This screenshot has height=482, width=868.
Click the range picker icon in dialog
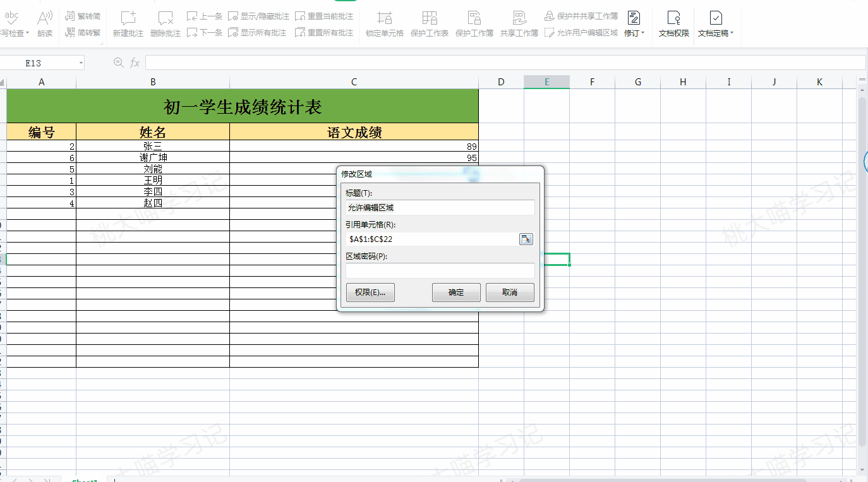point(526,239)
